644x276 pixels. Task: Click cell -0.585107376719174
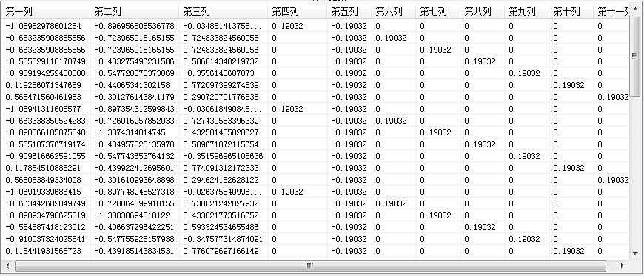pos(46,144)
